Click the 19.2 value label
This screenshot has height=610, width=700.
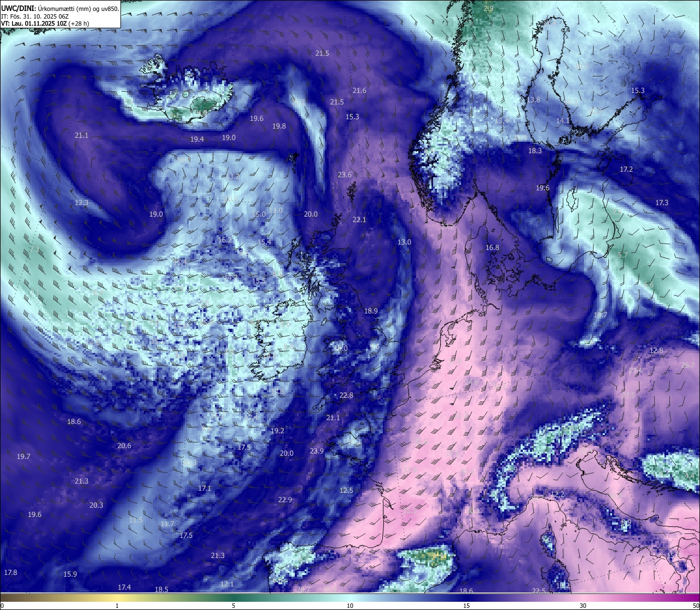click(x=277, y=431)
